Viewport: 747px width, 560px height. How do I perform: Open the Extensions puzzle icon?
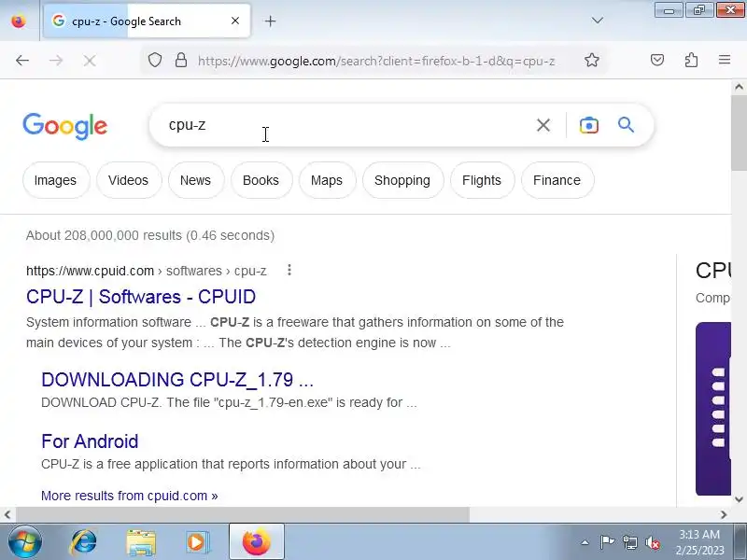691,60
